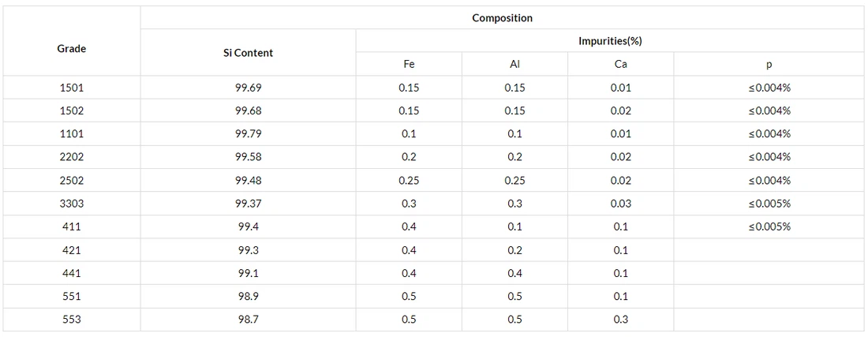Click the Si content value 99.68
Viewport: 868px width, 337px height.
(x=249, y=110)
